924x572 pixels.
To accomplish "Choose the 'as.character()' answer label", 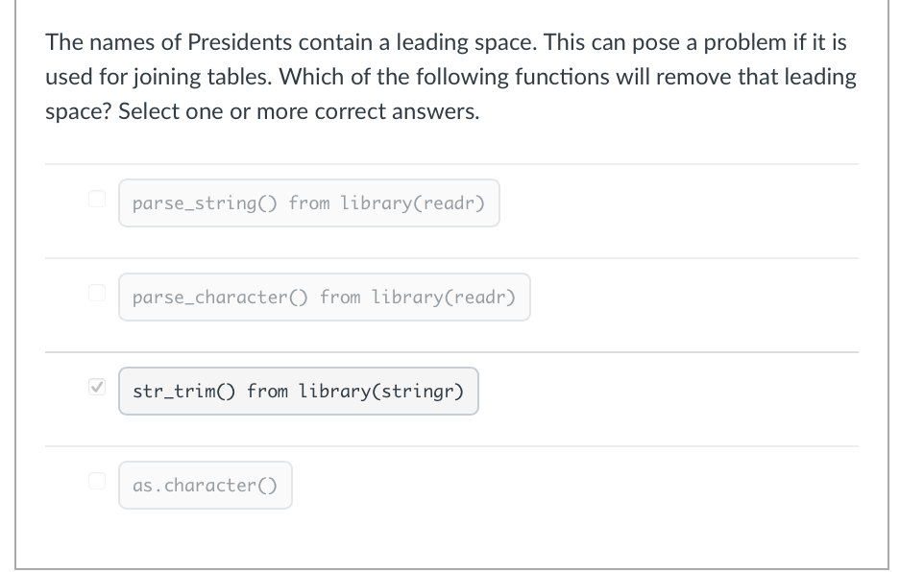I will [x=205, y=486].
